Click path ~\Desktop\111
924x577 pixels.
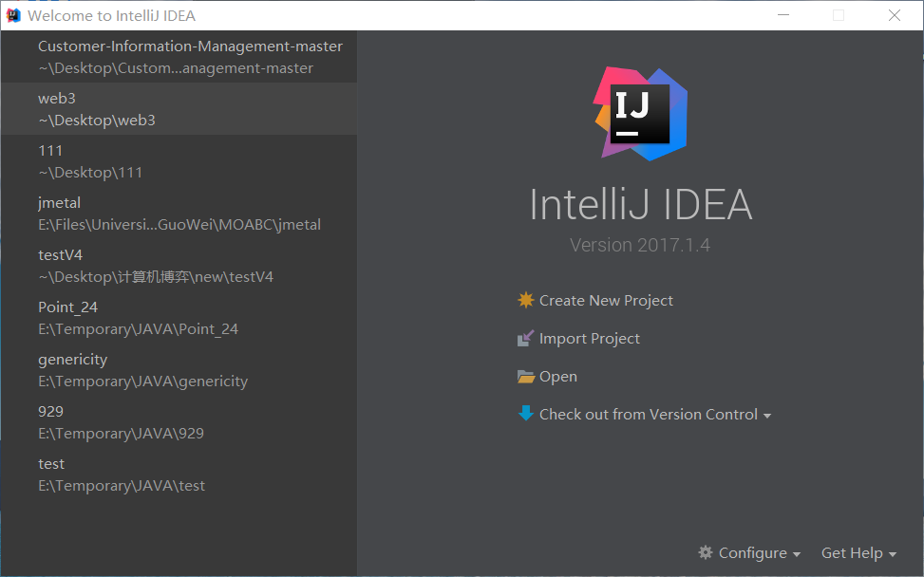click(x=90, y=173)
